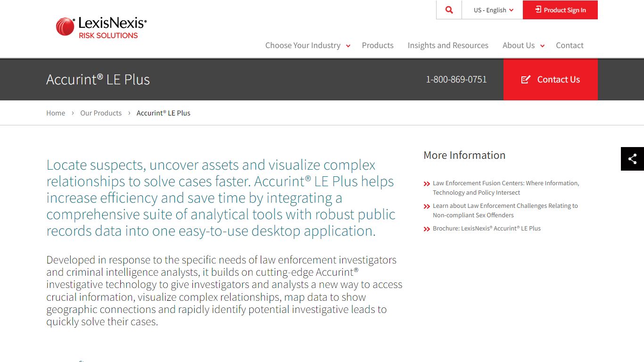Open Non-compliant Sex Offenders challenges link
Image resolution: width=644 pixels, height=362 pixels.
click(505, 210)
